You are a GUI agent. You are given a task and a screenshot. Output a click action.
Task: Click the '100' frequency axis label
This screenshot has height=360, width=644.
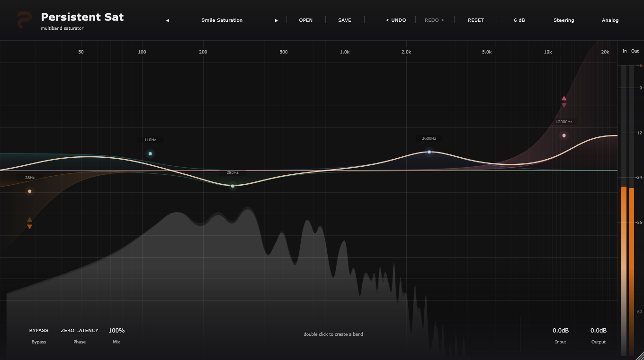(x=142, y=52)
